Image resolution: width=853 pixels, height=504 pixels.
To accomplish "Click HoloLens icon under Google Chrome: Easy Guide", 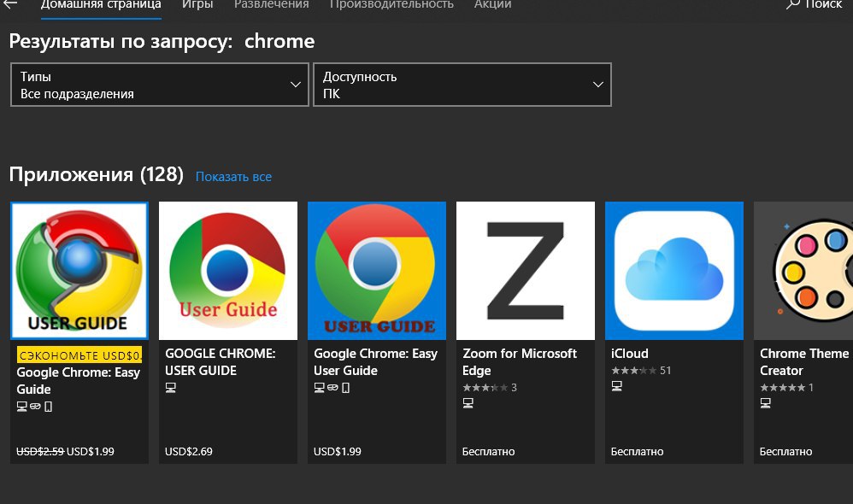I will (35, 406).
